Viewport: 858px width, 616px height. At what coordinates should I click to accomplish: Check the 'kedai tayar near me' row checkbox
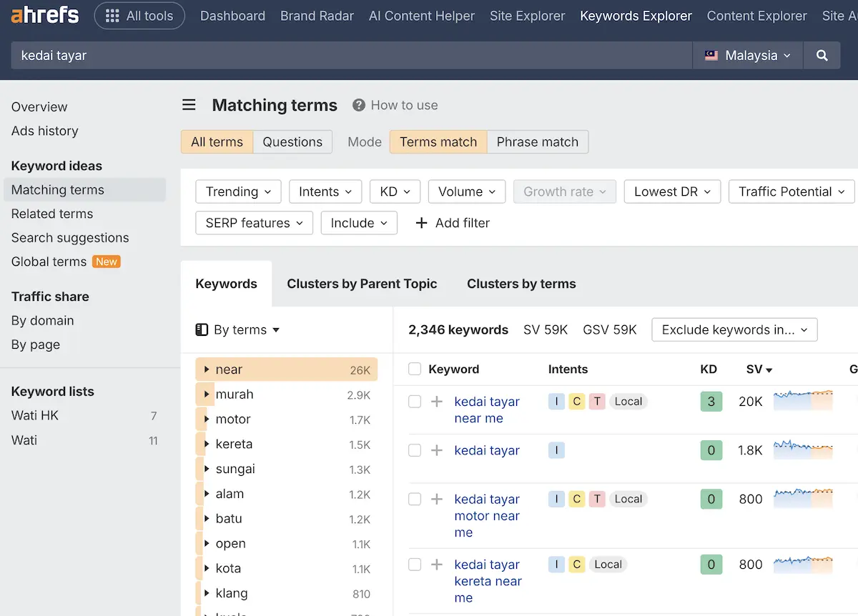(x=415, y=402)
